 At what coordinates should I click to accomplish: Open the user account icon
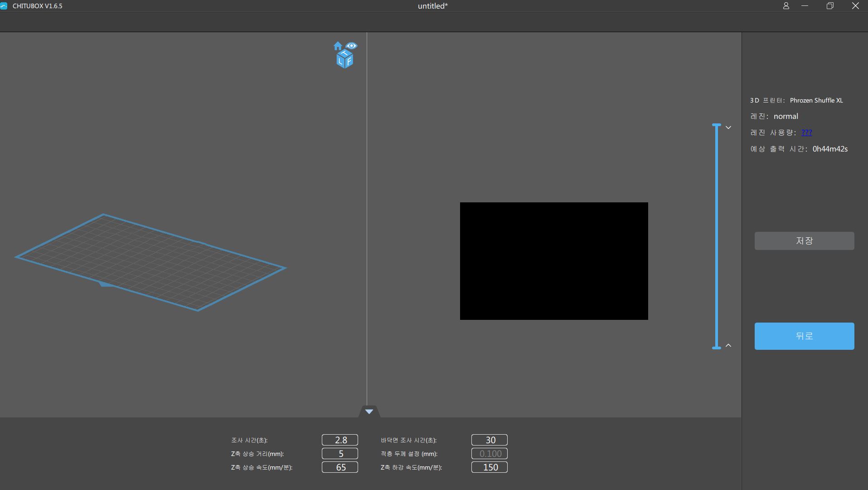(786, 6)
